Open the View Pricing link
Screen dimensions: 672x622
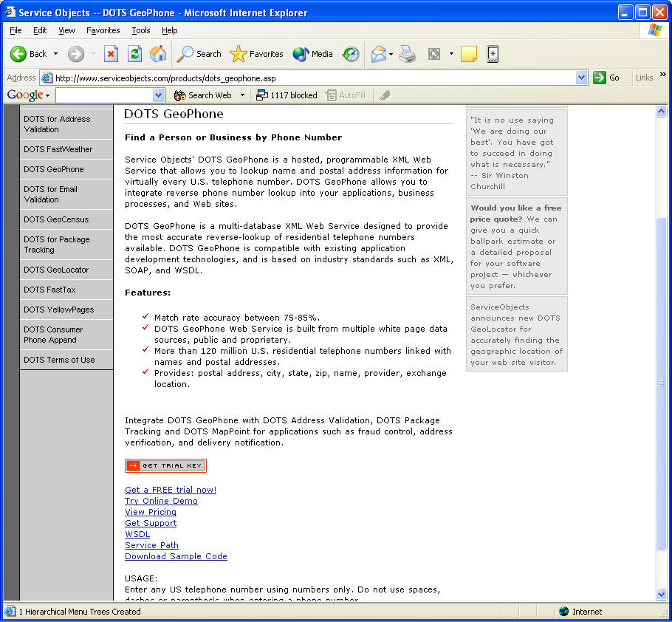pos(151,512)
